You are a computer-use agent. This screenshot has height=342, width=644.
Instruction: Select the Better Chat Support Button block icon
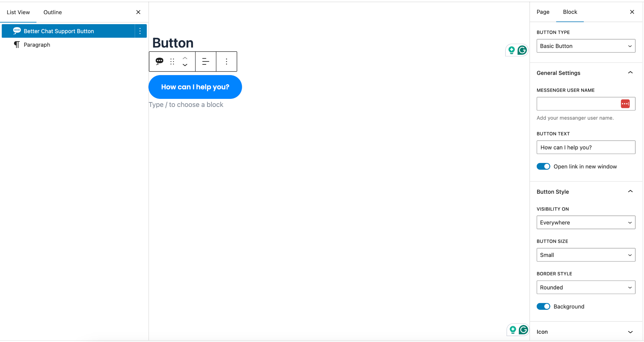159,61
